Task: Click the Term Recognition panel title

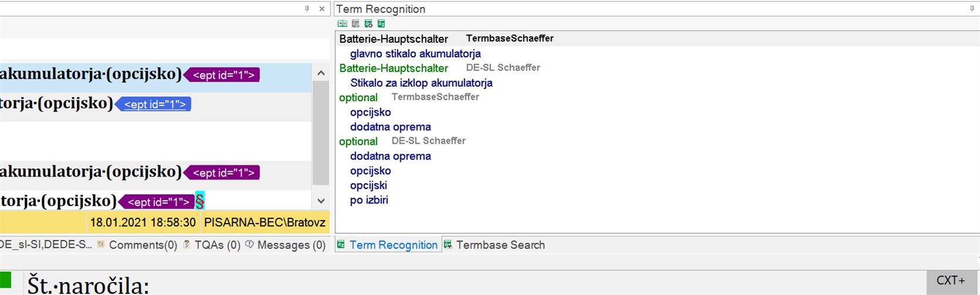Action: coord(381,9)
